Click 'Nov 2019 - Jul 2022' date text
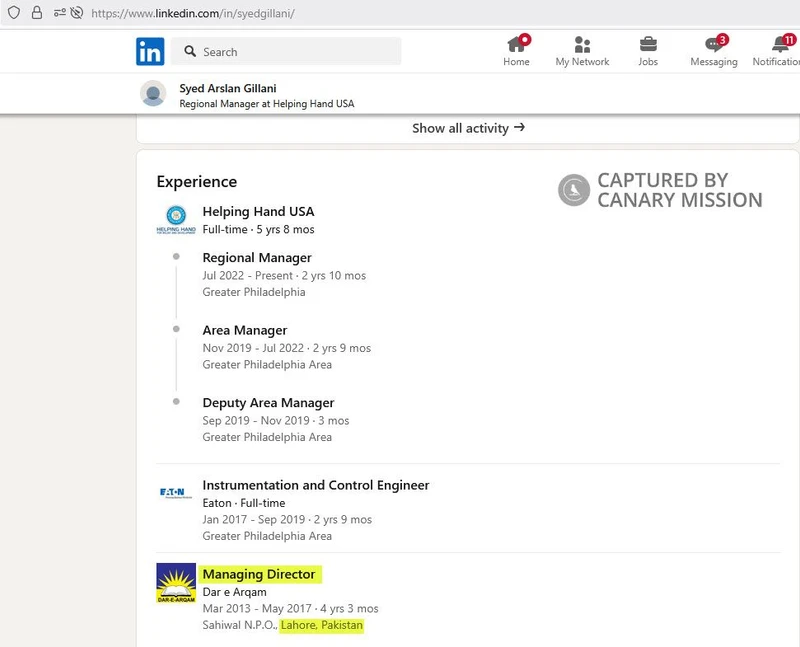Screen dimensions: 800x647 (253, 348)
